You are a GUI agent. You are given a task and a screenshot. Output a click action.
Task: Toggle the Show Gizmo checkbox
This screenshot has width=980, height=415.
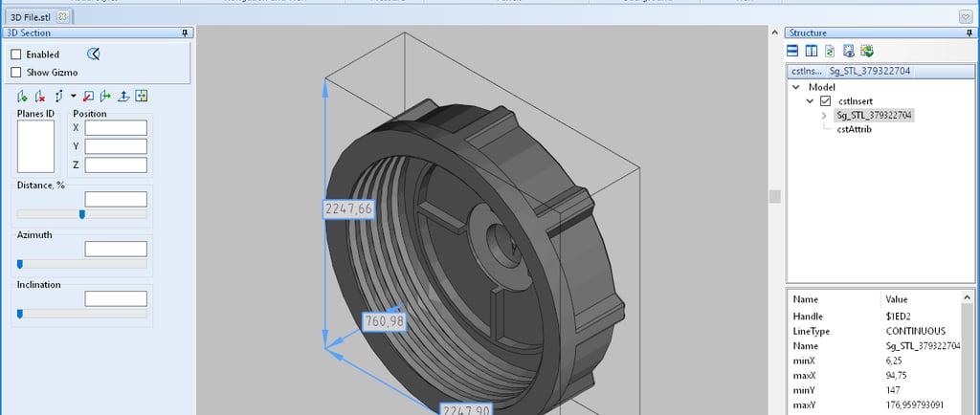16,73
